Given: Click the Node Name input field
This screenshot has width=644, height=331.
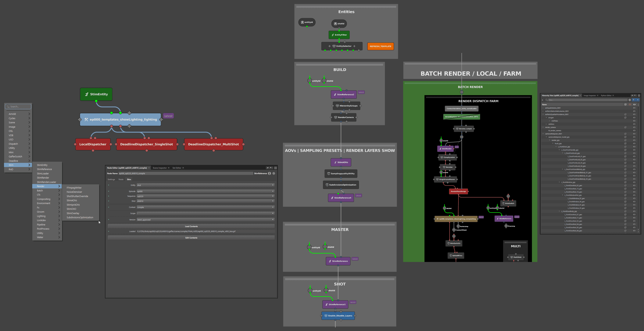Looking at the screenshot, I should pos(186,173).
